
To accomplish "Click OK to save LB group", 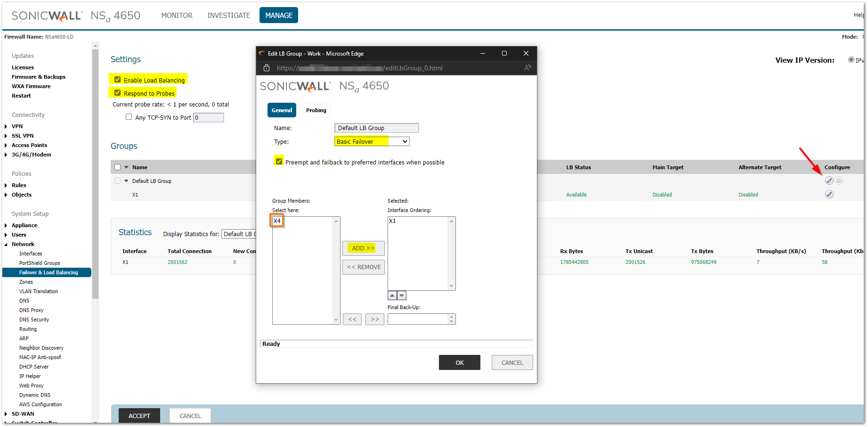I will click(x=459, y=362).
